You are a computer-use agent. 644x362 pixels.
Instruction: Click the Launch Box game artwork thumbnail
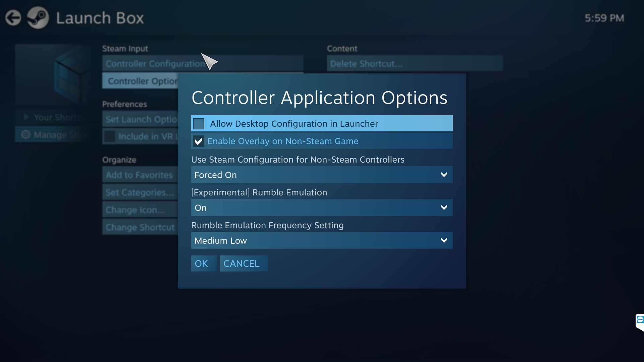tap(54, 75)
